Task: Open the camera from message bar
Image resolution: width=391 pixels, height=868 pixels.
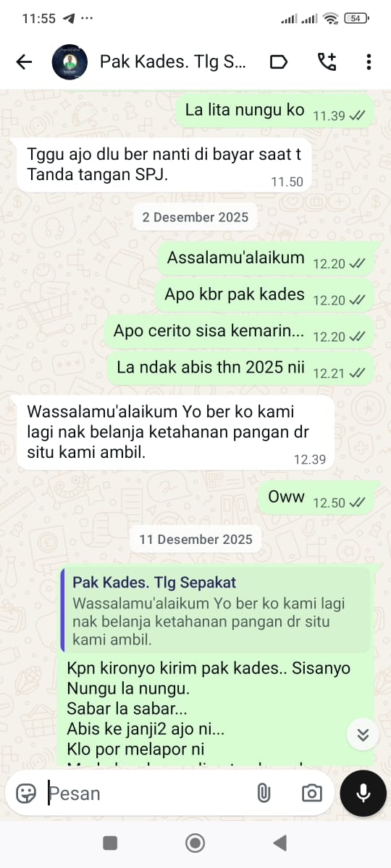Action: pyautogui.click(x=311, y=793)
